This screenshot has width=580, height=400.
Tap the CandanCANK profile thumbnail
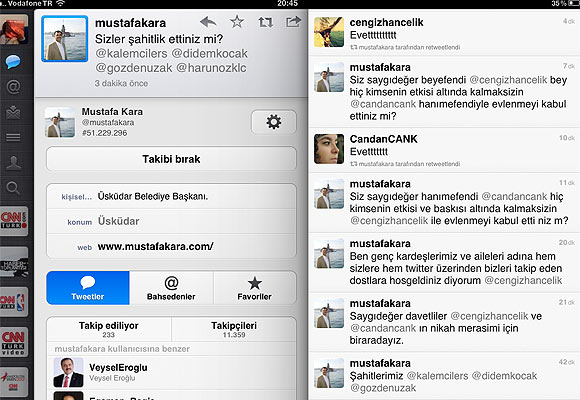point(329,149)
